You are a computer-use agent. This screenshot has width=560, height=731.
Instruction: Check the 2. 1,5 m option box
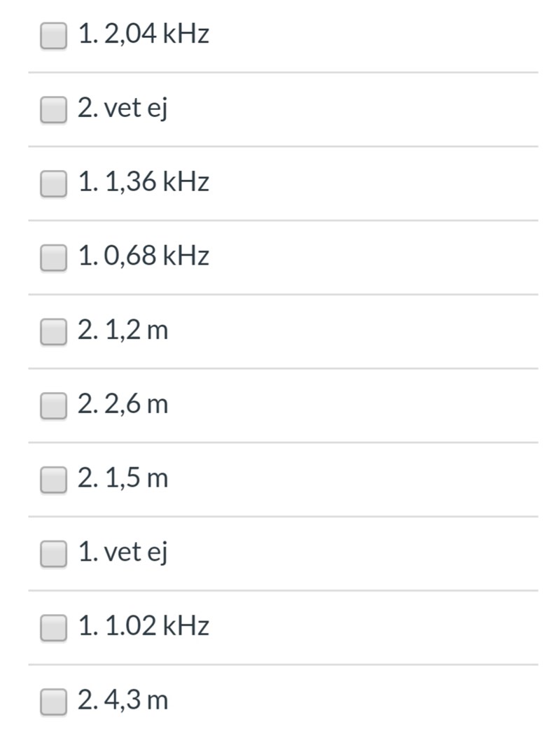53,480
